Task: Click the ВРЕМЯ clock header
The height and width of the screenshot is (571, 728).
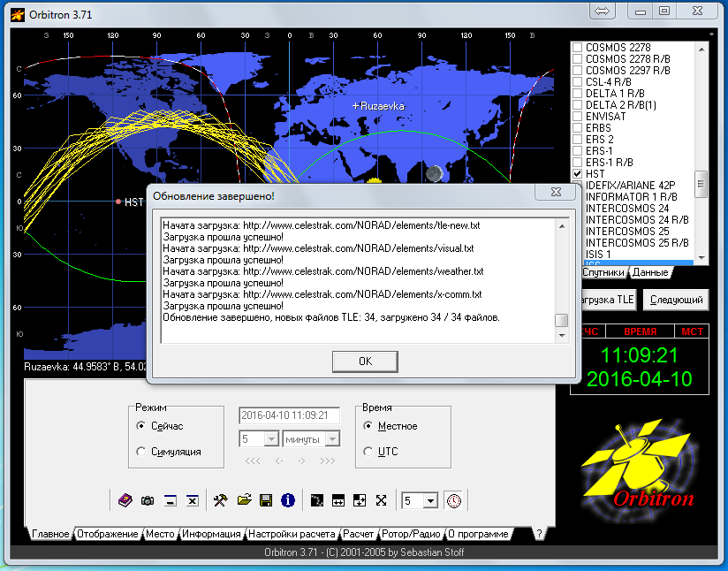Action: tap(640, 331)
